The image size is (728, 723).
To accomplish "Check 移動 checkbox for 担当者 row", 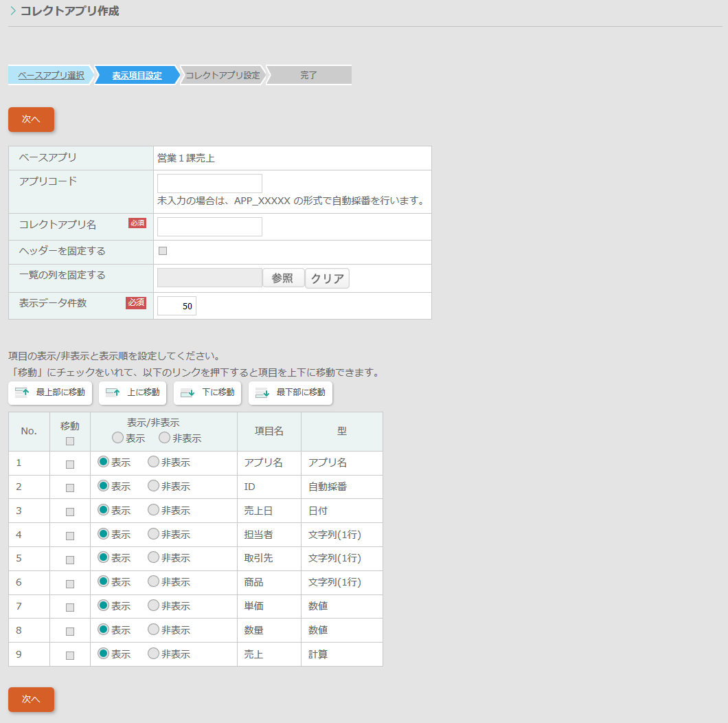I will tap(70, 536).
